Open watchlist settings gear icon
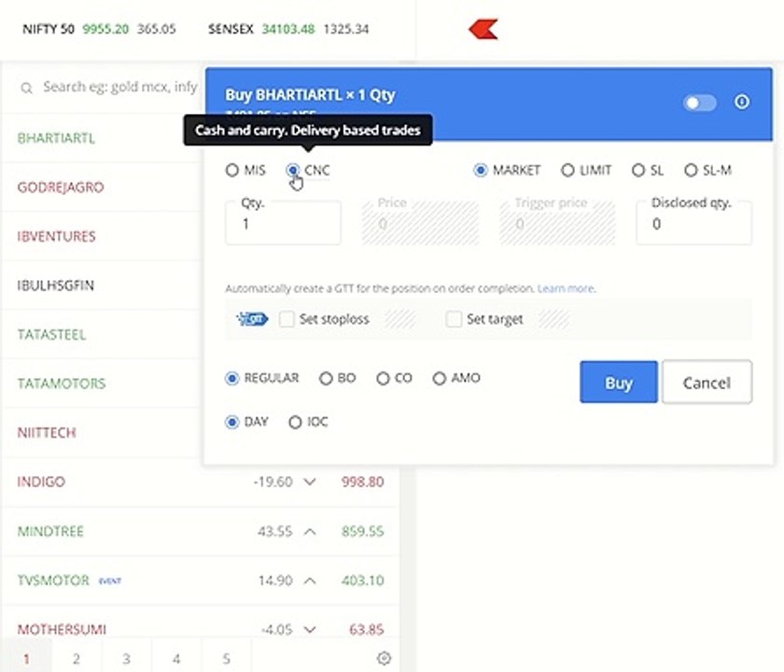Image resolution: width=784 pixels, height=672 pixels. [x=384, y=658]
